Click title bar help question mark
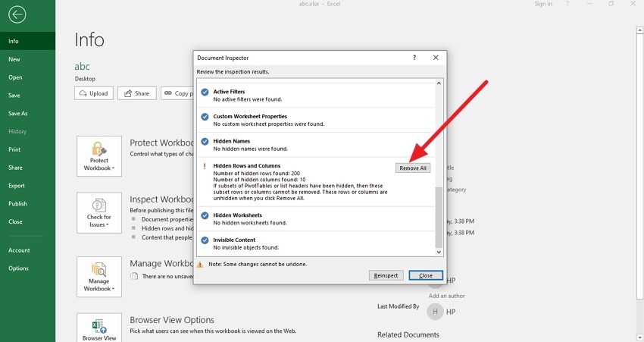 (x=567, y=4)
